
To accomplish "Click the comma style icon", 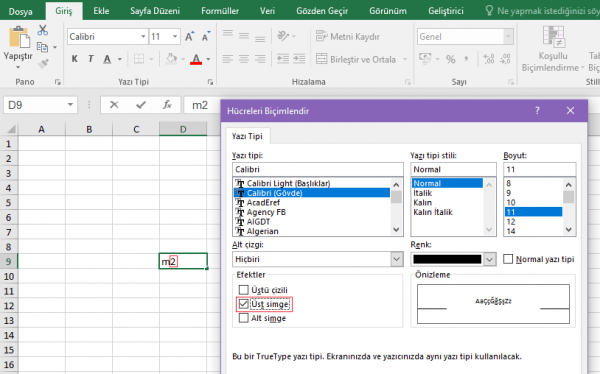I will tap(466, 59).
